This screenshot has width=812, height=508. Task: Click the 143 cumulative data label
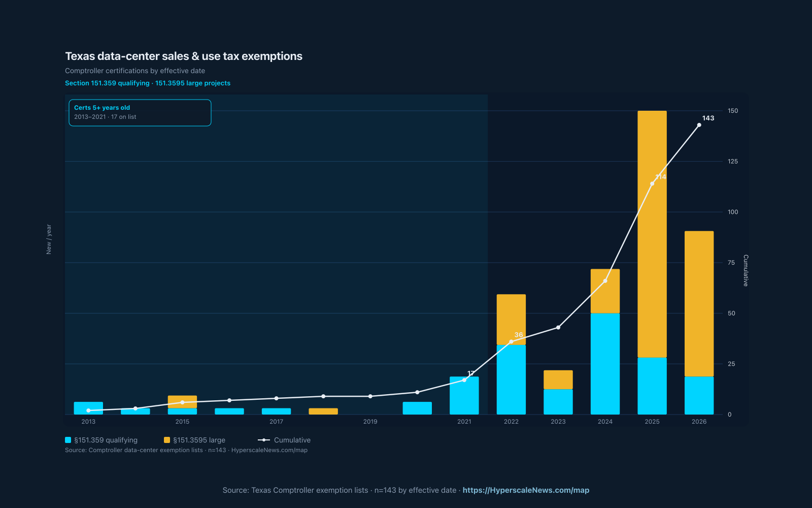708,118
